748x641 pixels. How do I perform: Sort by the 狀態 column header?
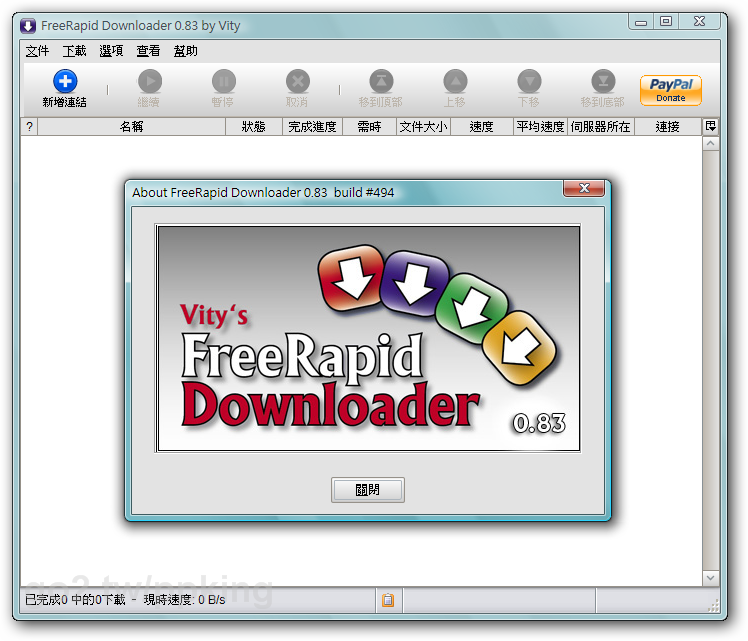click(254, 127)
